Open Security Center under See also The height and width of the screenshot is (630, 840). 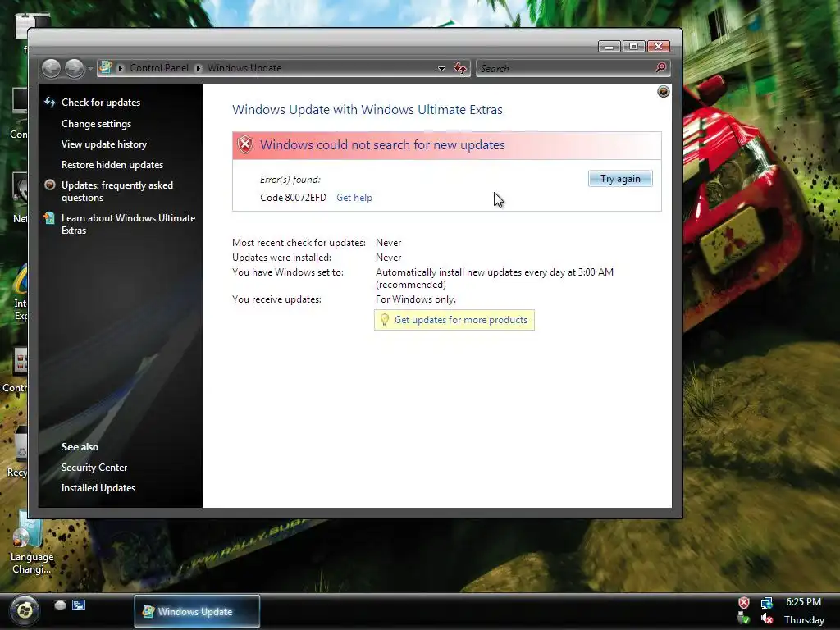(94, 468)
